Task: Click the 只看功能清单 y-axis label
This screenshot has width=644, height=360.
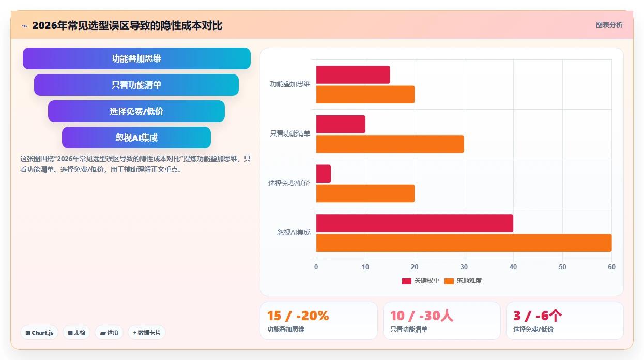Action: click(x=290, y=133)
